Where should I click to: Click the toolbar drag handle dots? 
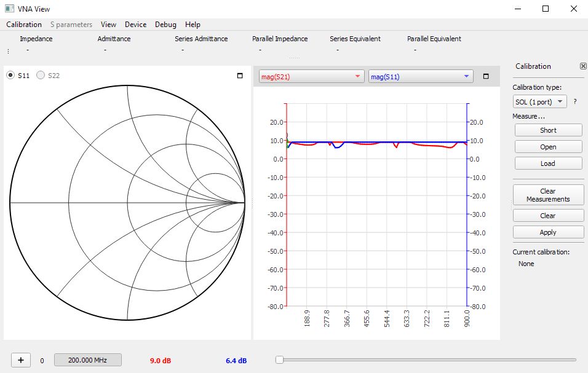click(8, 51)
